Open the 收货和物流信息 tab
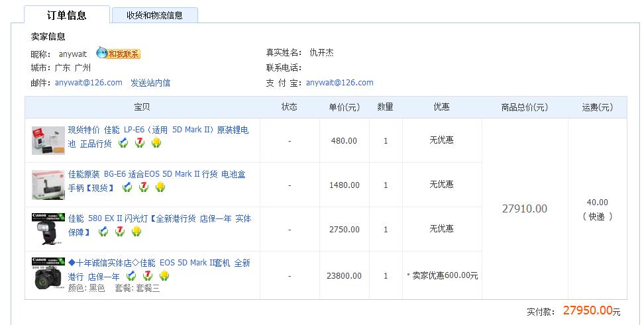 [x=154, y=16]
